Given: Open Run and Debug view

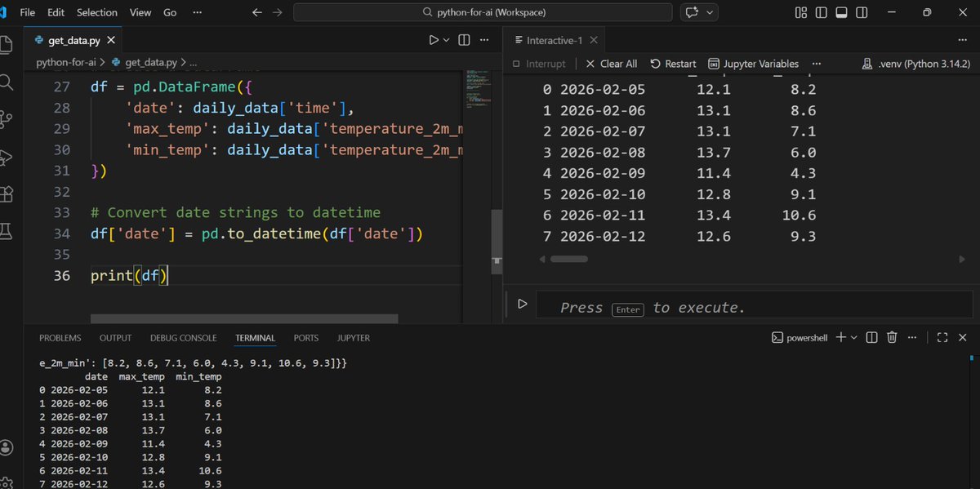Looking at the screenshot, I should coord(7,157).
